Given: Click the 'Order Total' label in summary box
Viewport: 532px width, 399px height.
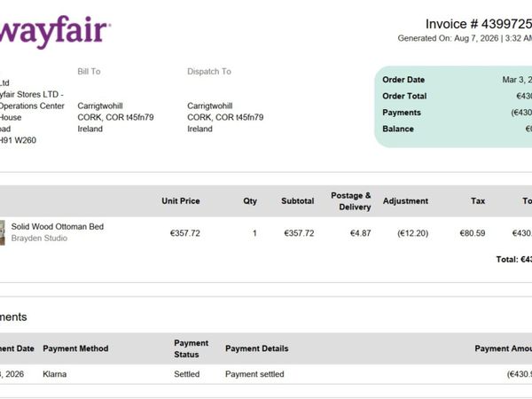Looking at the screenshot, I should point(404,96).
